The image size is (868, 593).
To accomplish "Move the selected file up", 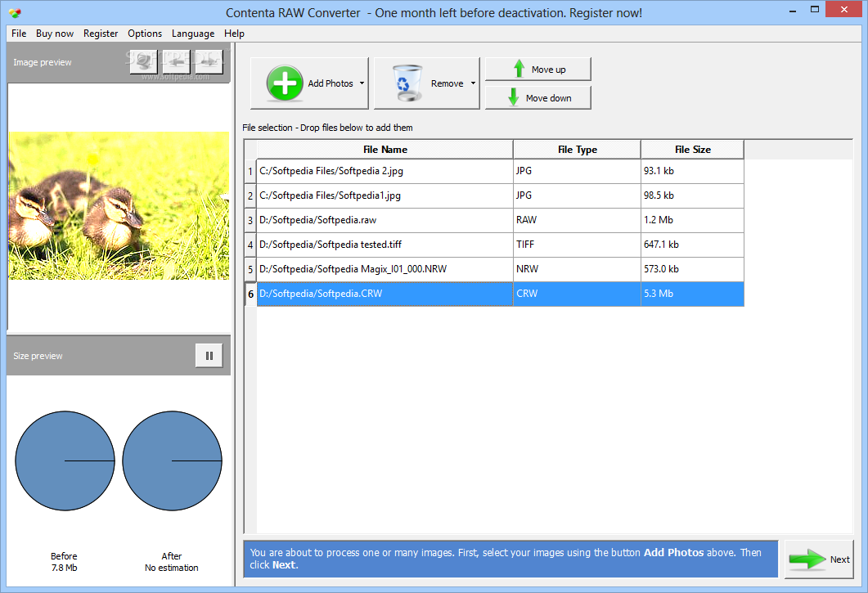I will coord(538,70).
